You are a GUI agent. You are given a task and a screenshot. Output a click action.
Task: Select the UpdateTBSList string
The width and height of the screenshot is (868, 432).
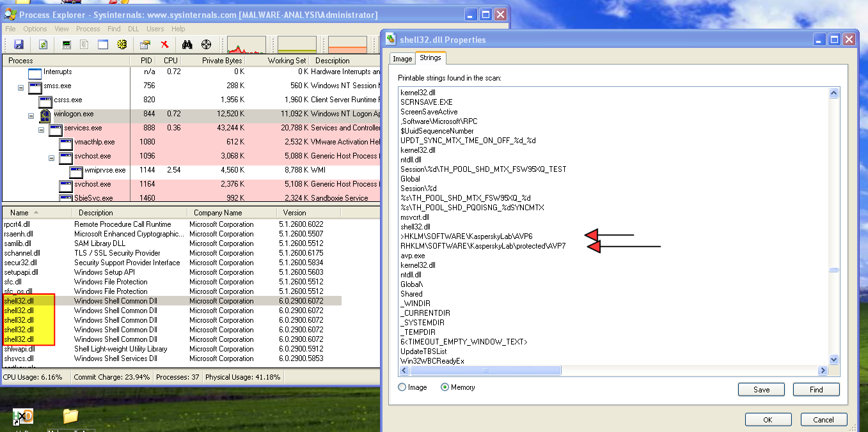pos(423,351)
